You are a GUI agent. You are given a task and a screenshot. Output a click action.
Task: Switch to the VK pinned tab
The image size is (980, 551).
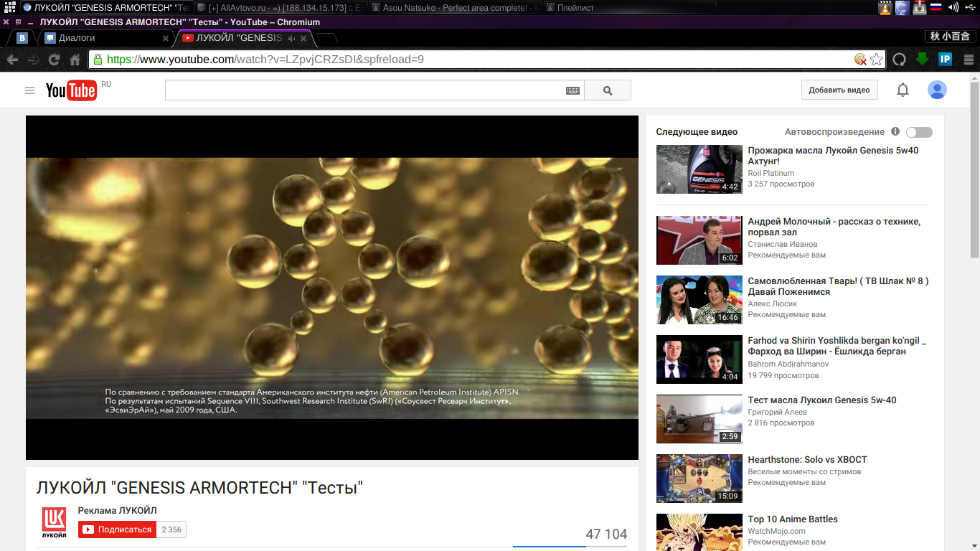(22, 38)
